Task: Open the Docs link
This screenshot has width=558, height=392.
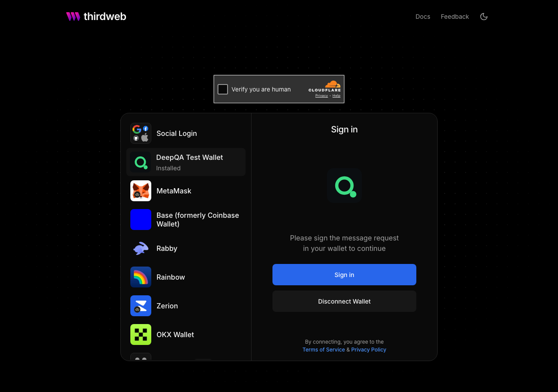Action: pos(423,17)
